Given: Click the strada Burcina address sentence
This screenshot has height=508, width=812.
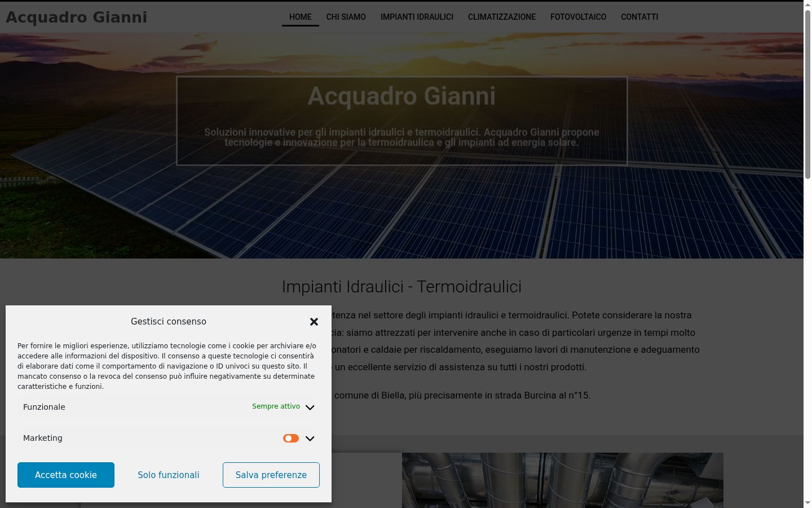Looking at the screenshot, I should [x=462, y=396].
